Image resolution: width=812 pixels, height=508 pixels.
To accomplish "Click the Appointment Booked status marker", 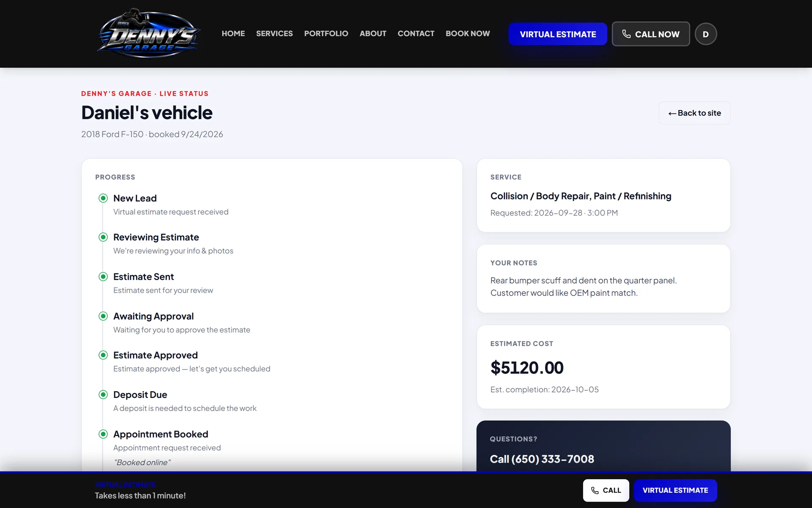I will point(103,434).
